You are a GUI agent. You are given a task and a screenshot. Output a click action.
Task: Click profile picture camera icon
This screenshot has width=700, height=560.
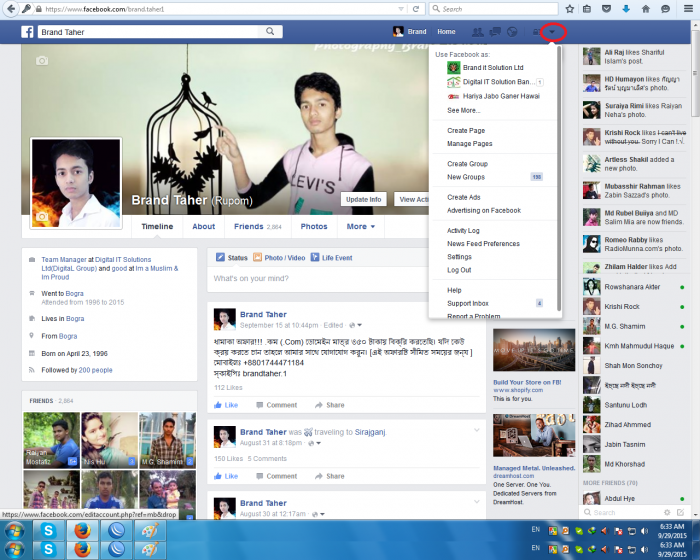tap(42, 217)
